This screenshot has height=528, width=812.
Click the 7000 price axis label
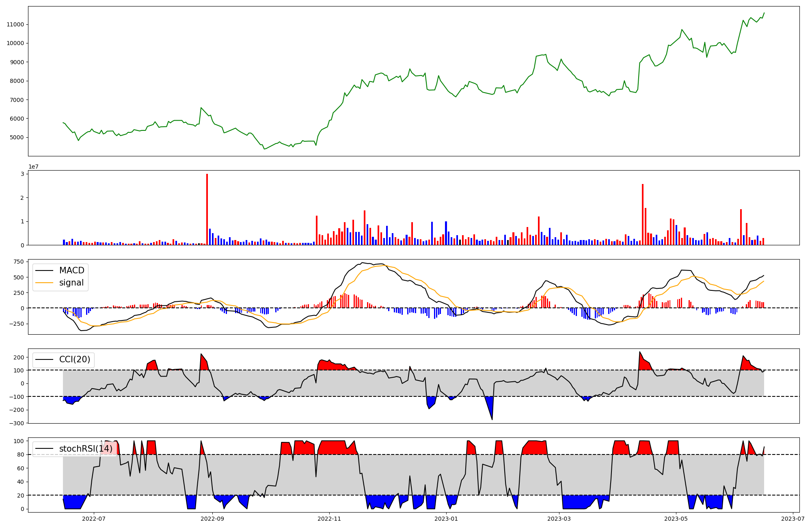pyautogui.click(x=17, y=100)
